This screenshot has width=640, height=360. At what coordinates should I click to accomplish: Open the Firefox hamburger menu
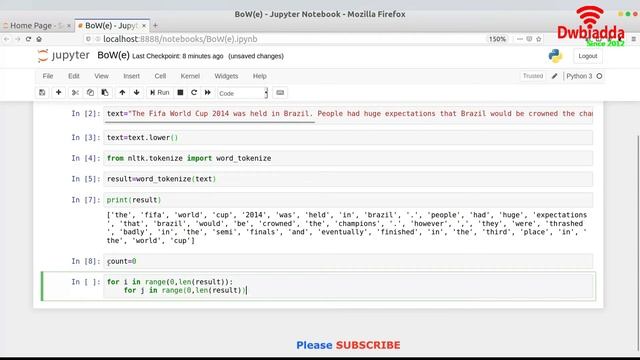tap(633, 39)
